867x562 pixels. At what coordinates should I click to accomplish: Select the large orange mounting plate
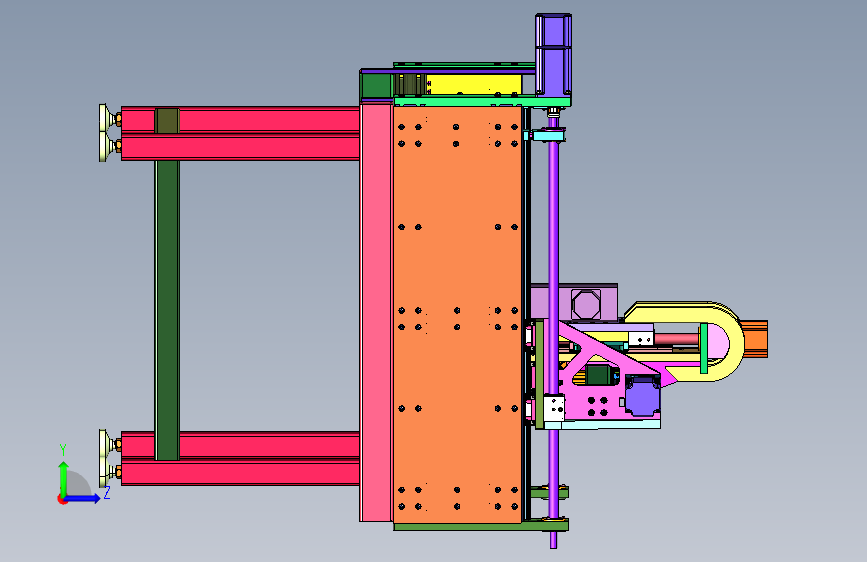(457, 314)
